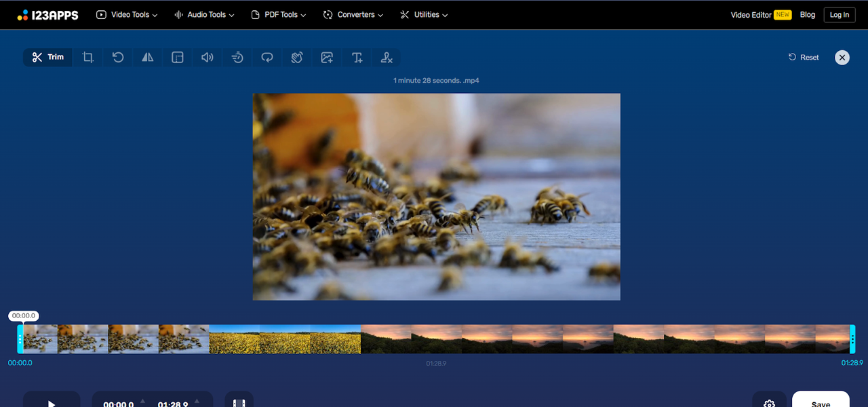Select the Rotate tool icon
Screen dimensions: 868x407
point(118,58)
